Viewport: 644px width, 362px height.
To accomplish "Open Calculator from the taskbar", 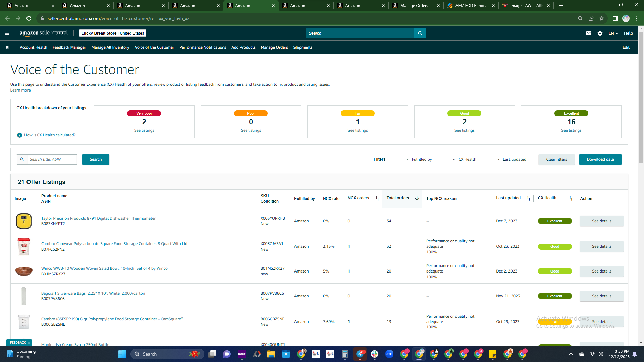I will click(x=345, y=354).
